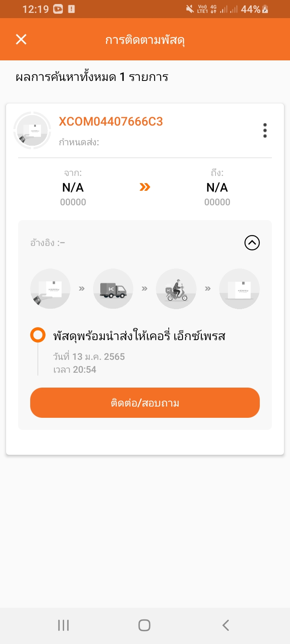Collapse the tracking details with the circled chevron
Image resolution: width=290 pixels, height=644 pixels.
(x=252, y=243)
